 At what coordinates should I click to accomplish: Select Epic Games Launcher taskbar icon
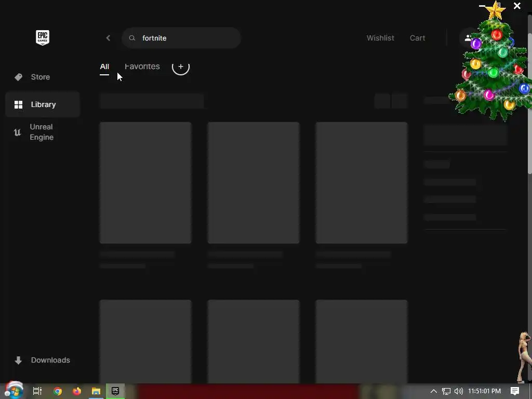point(115,391)
